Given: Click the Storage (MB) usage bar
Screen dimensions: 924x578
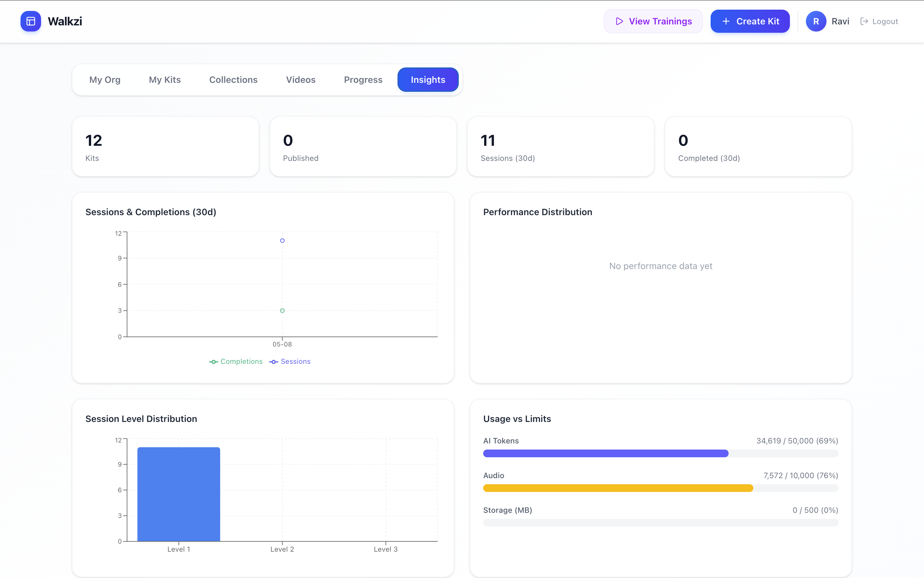Looking at the screenshot, I should point(661,522).
